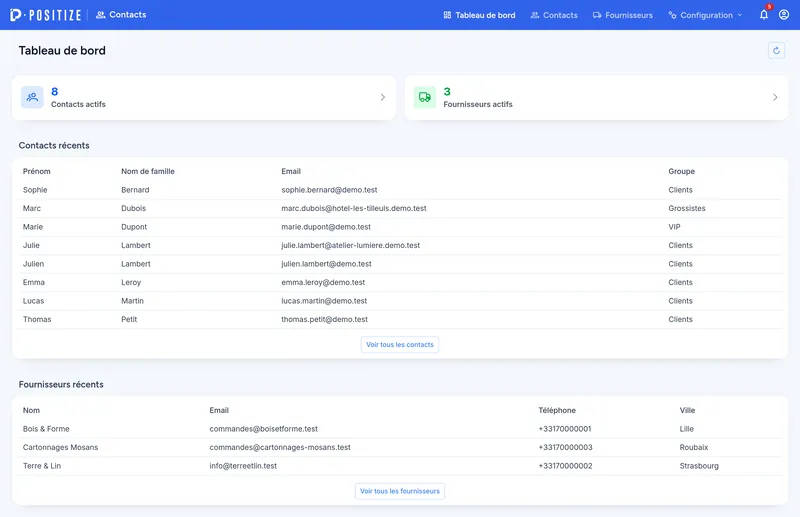
Task: Refresh the dashboard with reload icon
Action: [776, 51]
